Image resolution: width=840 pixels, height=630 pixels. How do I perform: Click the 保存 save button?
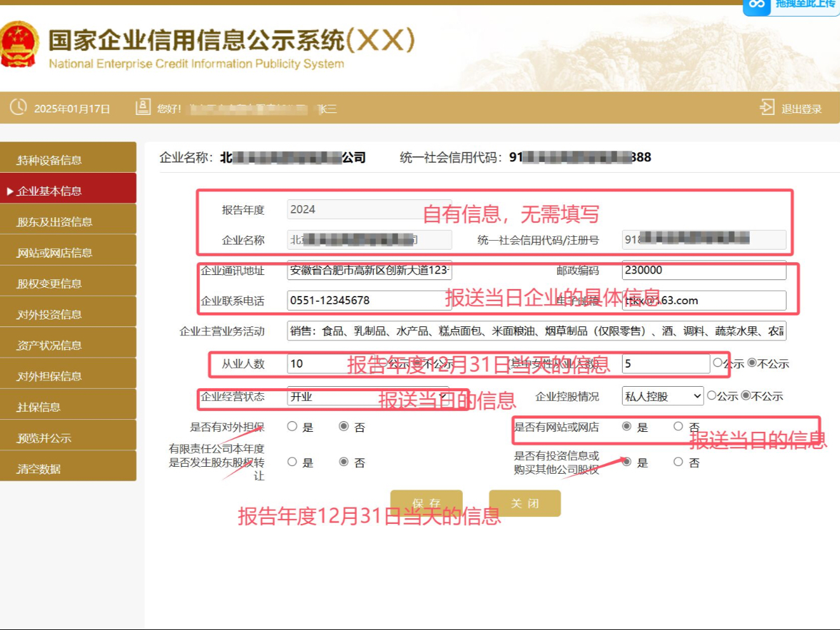(x=426, y=503)
